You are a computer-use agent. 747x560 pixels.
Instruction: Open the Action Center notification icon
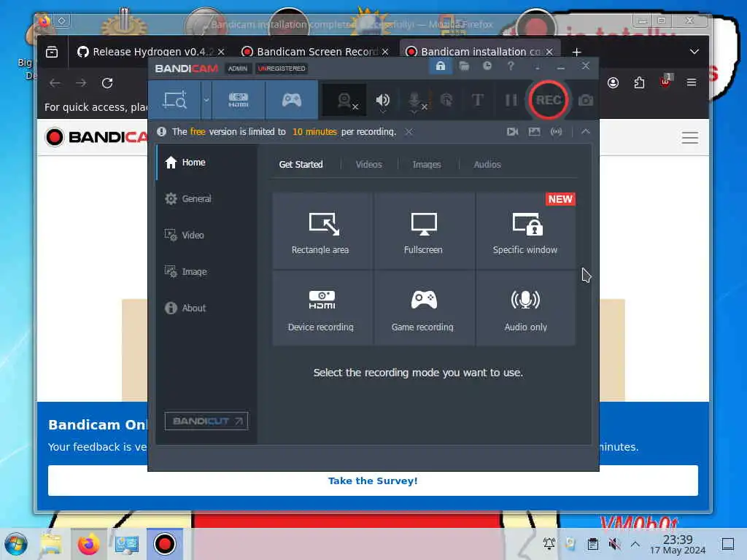728,544
